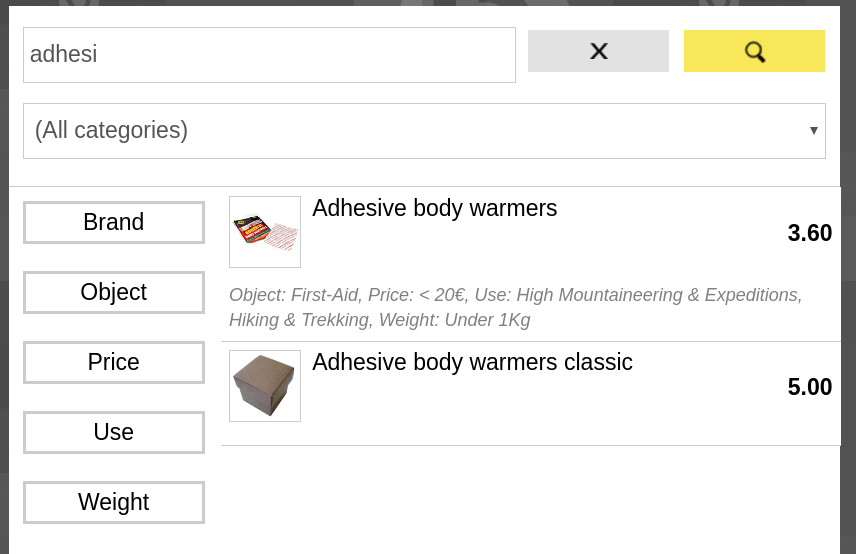The height and width of the screenshot is (554, 856).
Task: Expand the Weight filter
Action: pyautogui.click(x=114, y=502)
